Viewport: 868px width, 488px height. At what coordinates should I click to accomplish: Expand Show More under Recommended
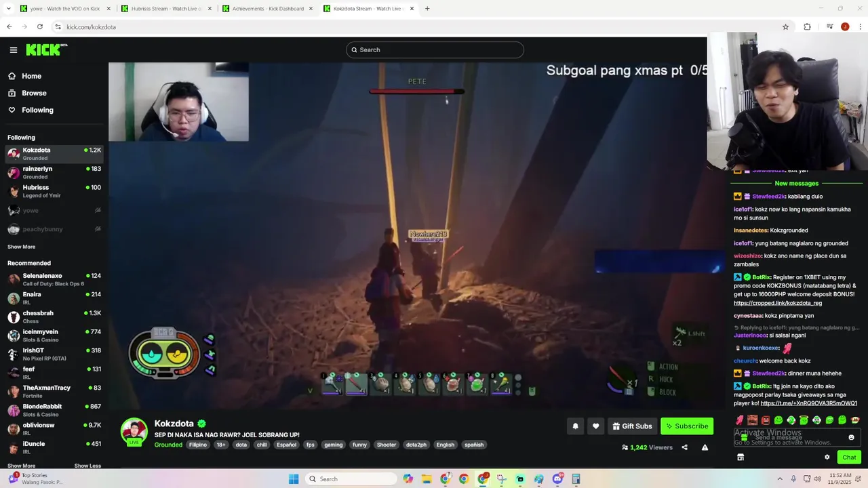pos(21,466)
